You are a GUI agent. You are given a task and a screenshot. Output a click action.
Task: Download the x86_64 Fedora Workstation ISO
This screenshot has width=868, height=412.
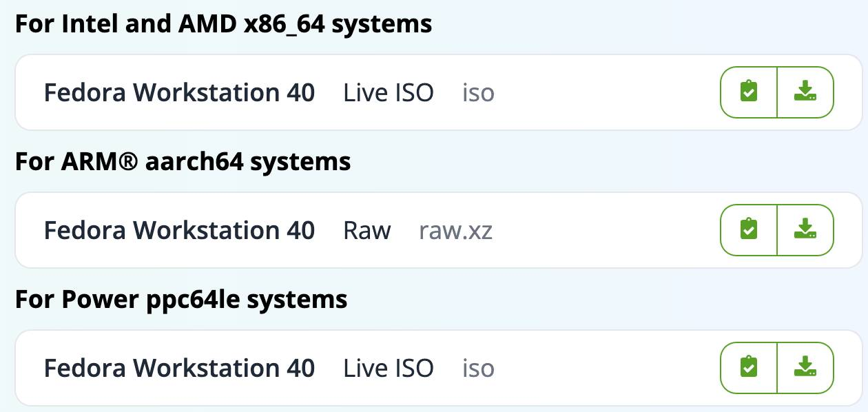805,92
